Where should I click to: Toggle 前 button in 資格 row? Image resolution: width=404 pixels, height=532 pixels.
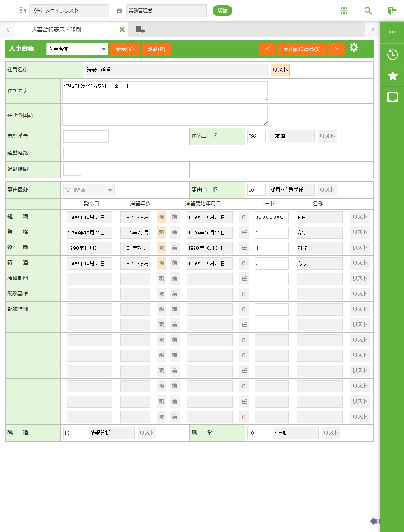tap(174, 233)
